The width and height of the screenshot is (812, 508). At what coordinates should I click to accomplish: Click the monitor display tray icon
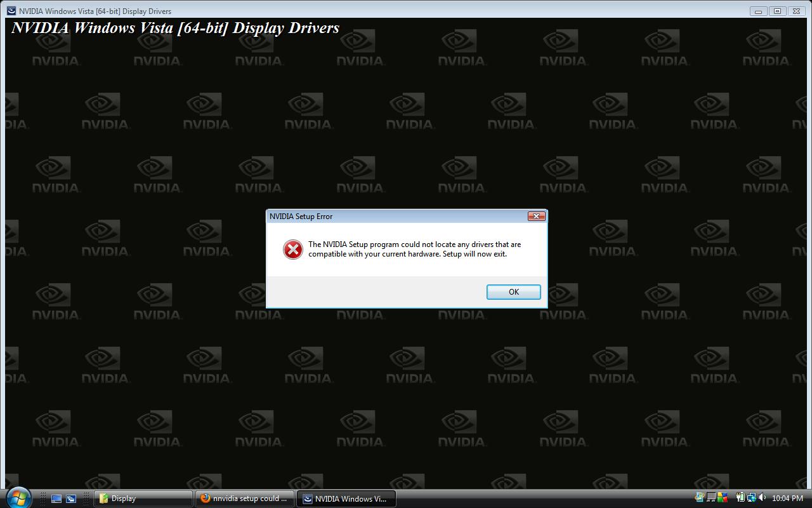coord(711,497)
